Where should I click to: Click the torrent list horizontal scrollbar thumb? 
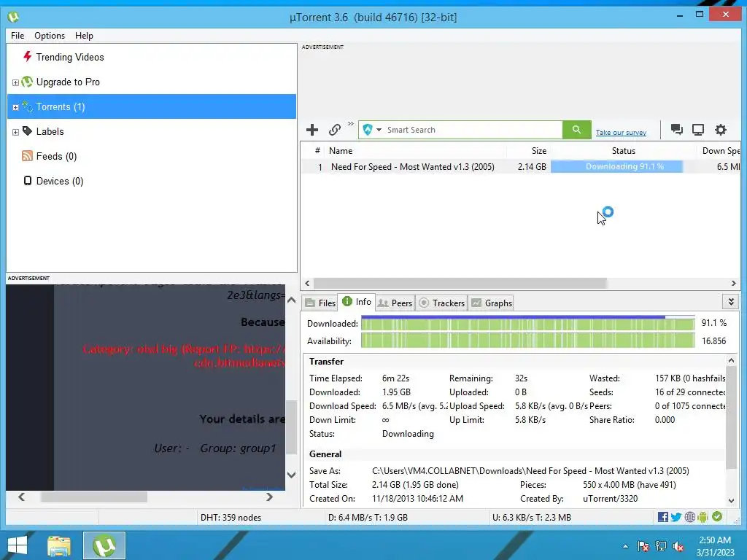460,284
